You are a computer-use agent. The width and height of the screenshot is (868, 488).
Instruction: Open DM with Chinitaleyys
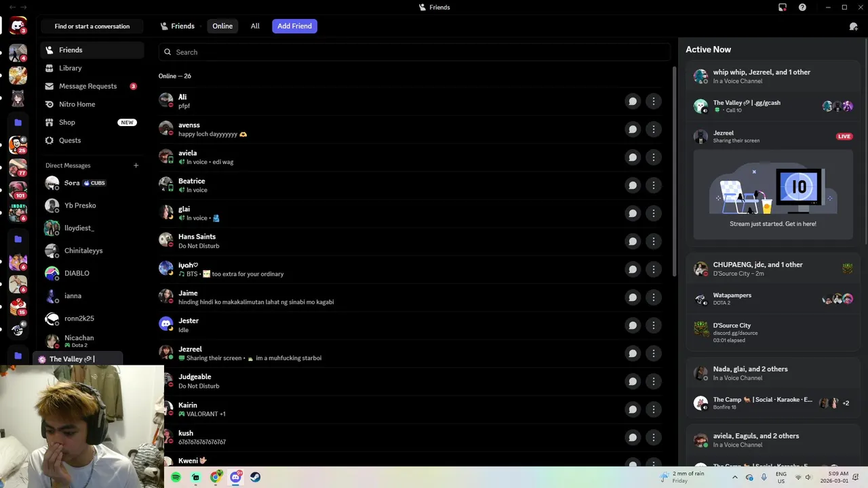click(x=92, y=251)
